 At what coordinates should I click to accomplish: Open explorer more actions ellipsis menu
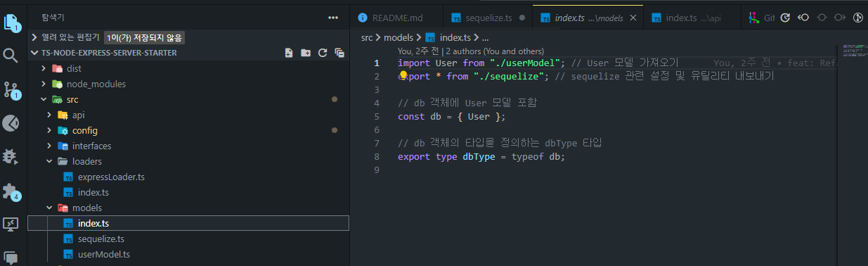tap(333, 18)
